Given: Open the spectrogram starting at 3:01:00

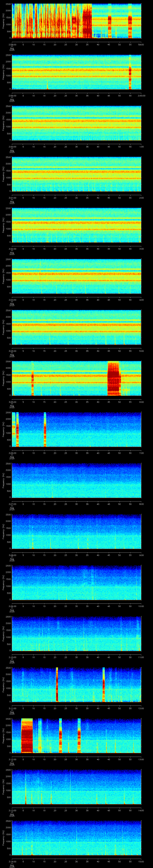Looking at the screenshot, I should pos(76,174).
